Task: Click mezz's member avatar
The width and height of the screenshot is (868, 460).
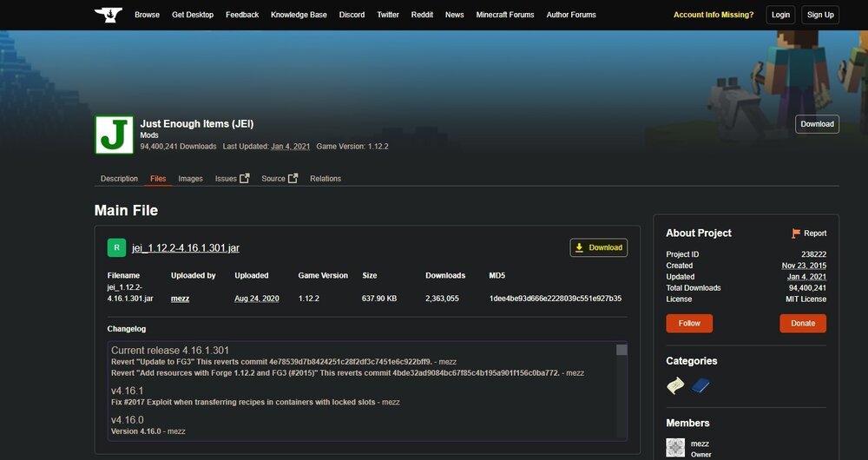Action: click(x=675, y=447)
